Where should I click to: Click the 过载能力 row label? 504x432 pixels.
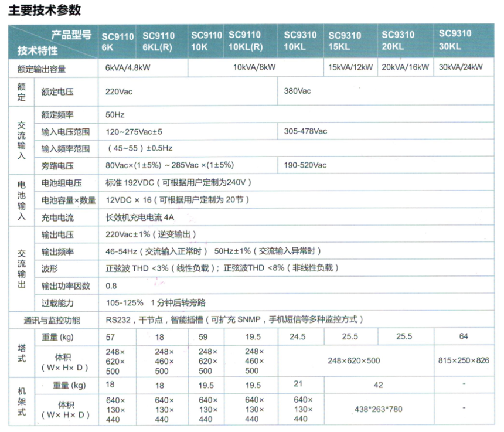pos(57,303)
